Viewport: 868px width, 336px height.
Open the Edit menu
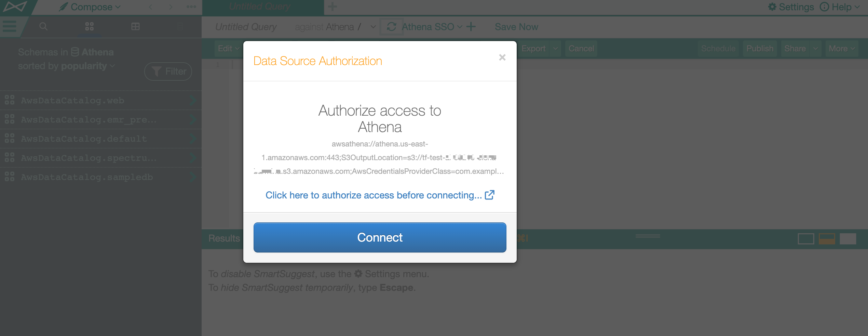click(228, 49)
